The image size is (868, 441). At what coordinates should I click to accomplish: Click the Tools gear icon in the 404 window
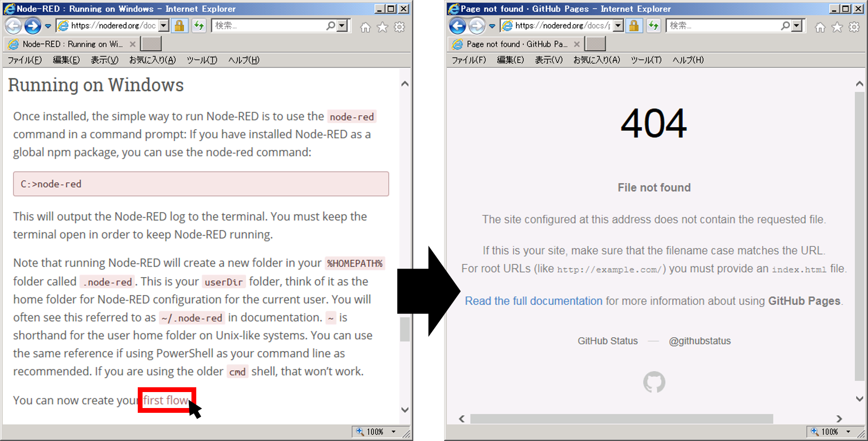click(x=854, y=27)
